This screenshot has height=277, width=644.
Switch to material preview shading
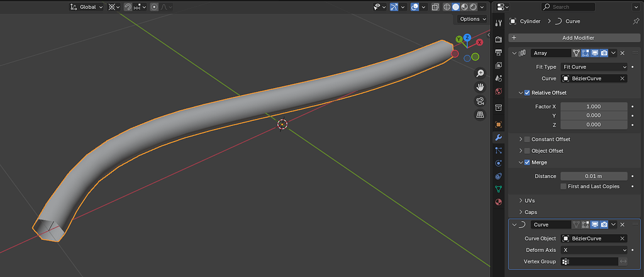465,7
